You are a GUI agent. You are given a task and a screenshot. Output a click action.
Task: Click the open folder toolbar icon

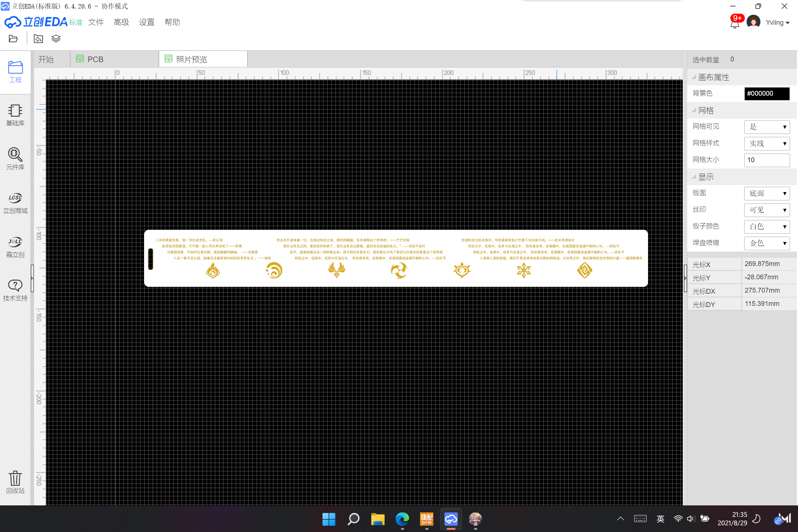(13, 38)
